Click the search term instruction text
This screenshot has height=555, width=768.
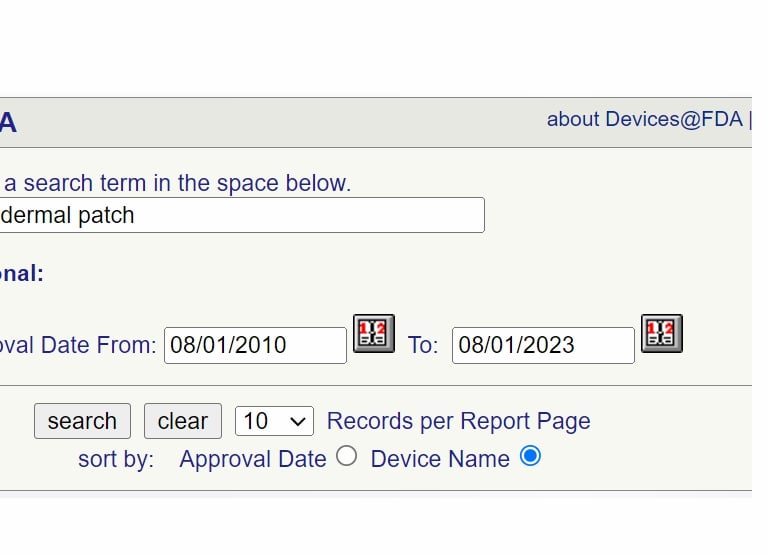click(x=176, y=183)
